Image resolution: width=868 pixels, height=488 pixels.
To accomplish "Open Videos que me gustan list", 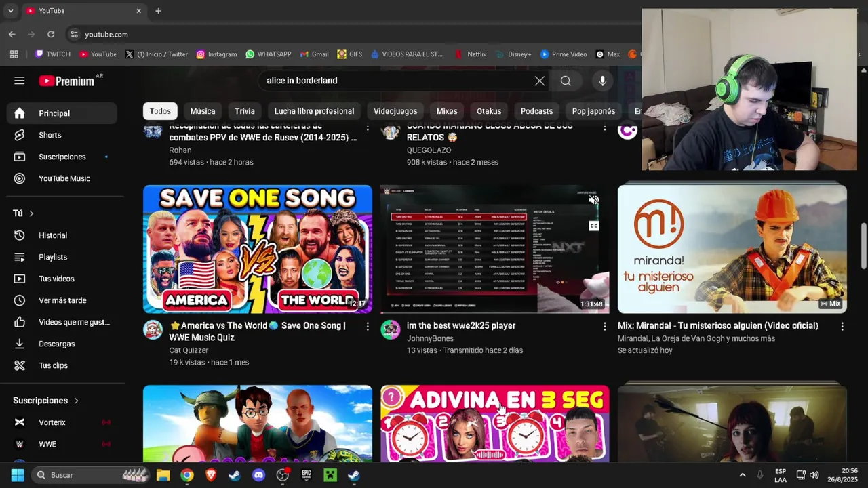I will [62, 322].
